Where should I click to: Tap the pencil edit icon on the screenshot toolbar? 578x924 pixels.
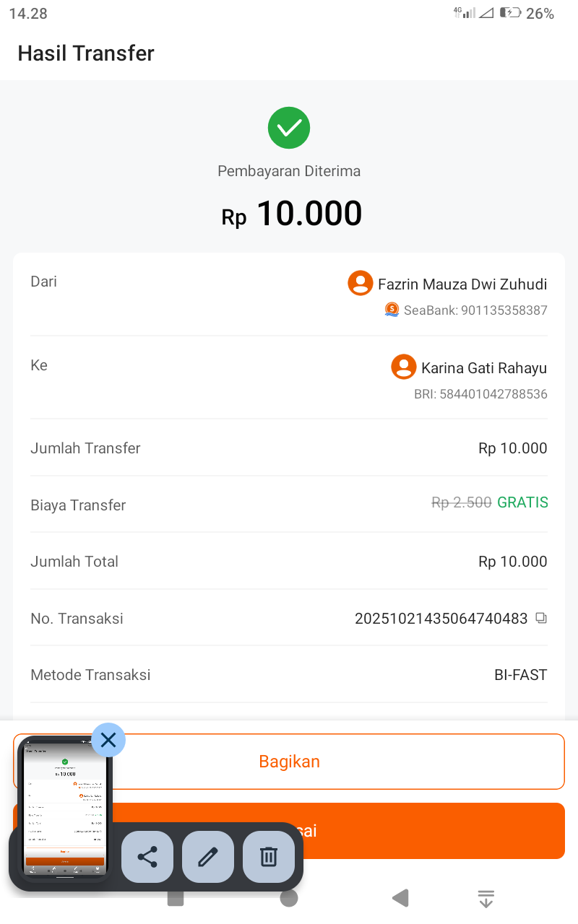[x=208, y=857]
